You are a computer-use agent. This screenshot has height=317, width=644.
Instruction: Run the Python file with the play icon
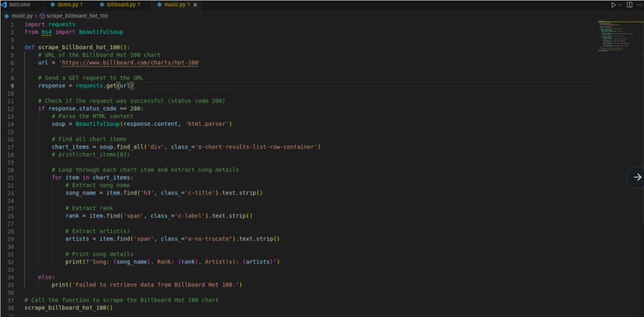pyautogui.click(x=613, y=5)
